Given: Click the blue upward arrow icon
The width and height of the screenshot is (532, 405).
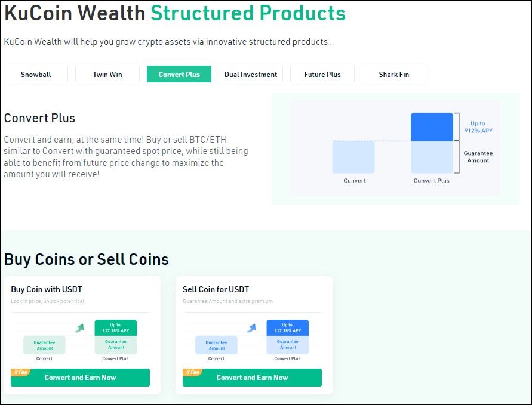Looking at the screenshot, I should click(x=251, y=328).
